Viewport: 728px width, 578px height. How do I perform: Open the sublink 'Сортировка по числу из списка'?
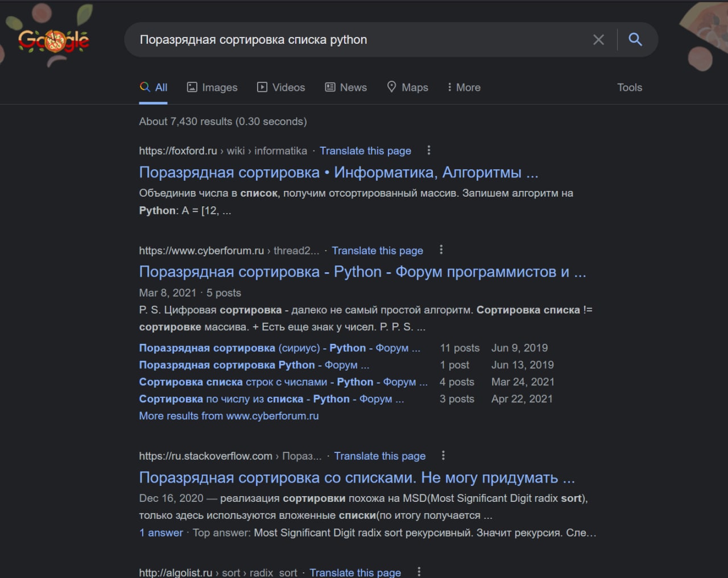(271, 399)
